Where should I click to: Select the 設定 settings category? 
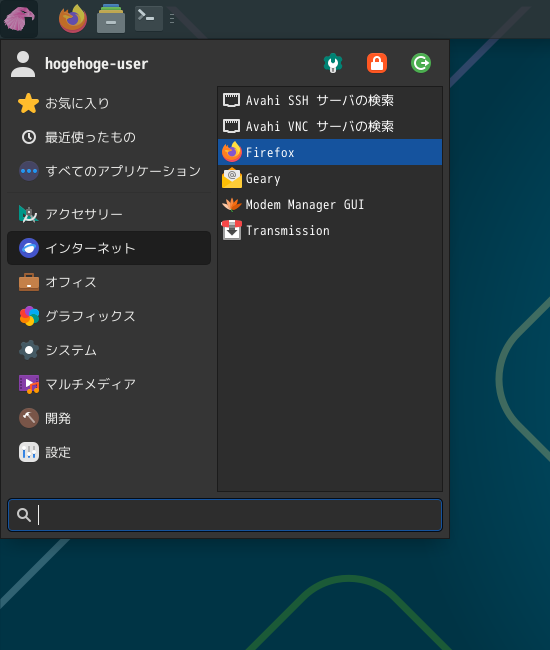pos(109,452)
